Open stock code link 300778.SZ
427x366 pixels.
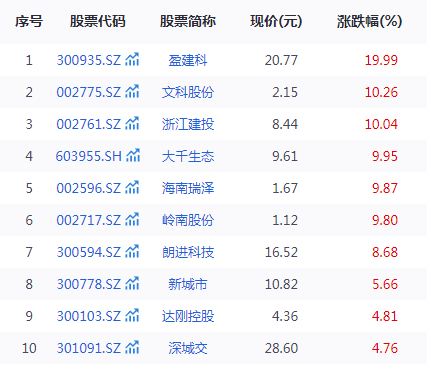click(x=89, y=284)
